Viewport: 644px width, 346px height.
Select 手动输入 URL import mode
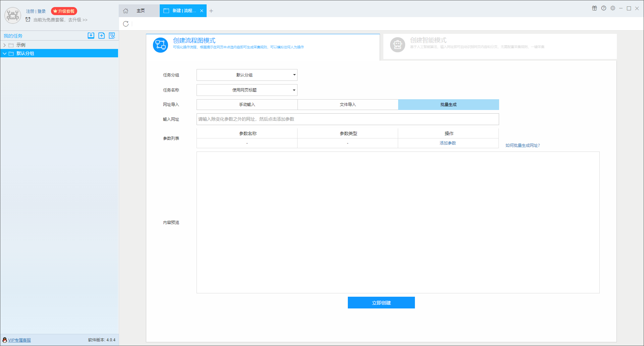(x=247, y=105)
